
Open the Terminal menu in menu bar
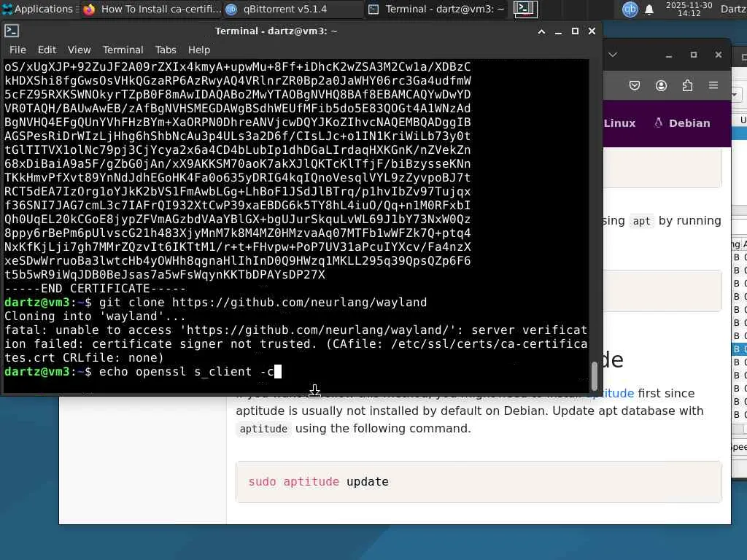pyautogui.click(x=123, y=50)
